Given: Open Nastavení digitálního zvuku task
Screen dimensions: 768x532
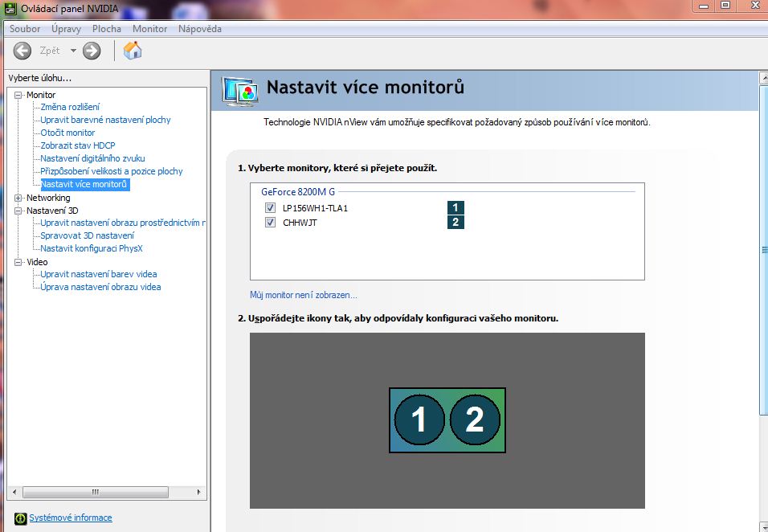Looking at the screenshot, I should [92, 158].
